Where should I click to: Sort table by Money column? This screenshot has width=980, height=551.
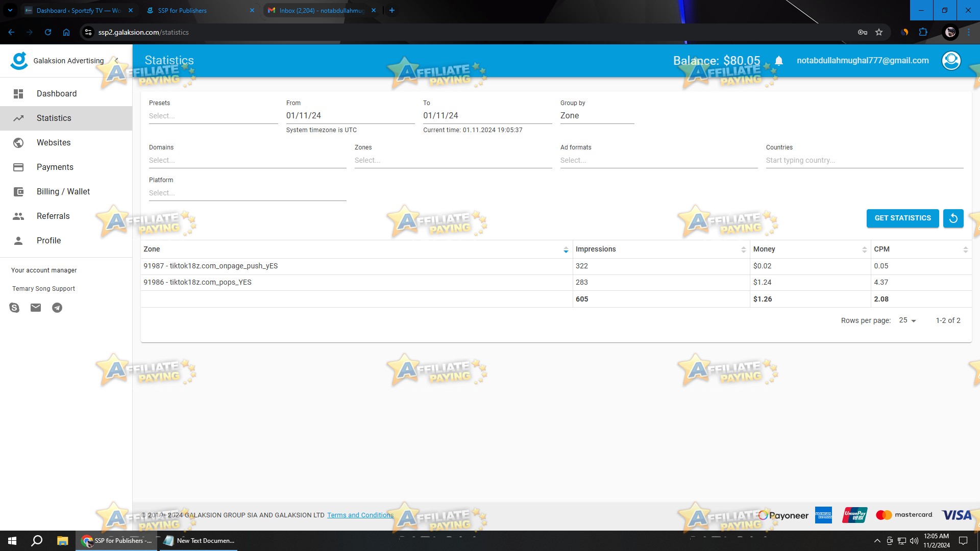[811, 249]
